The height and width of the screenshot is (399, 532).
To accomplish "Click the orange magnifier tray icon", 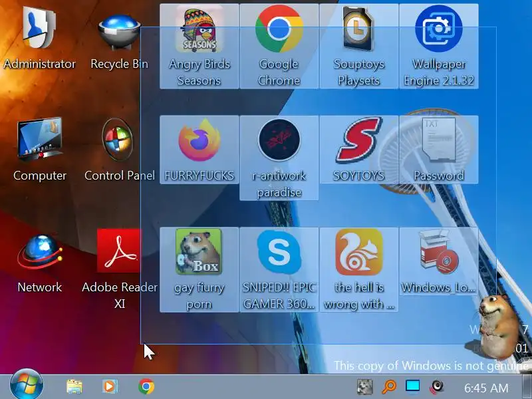I will coord(389,387).
